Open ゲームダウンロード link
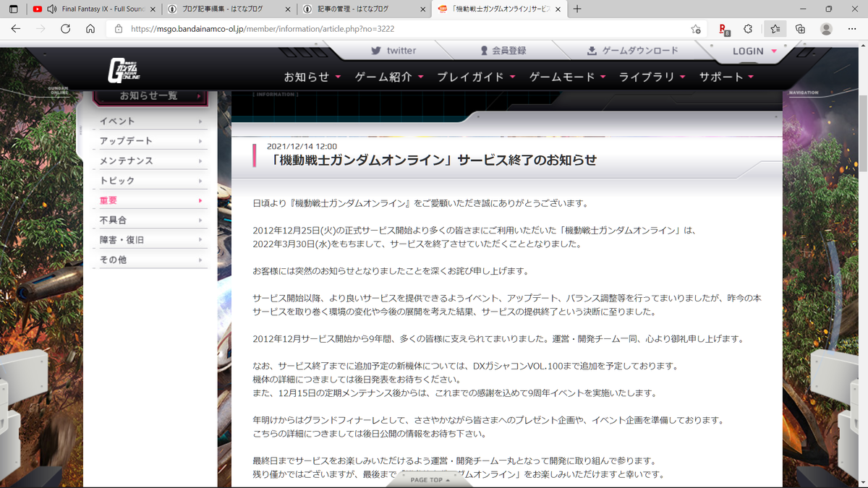Screen dimensions: 868x488 click(632, 51)
